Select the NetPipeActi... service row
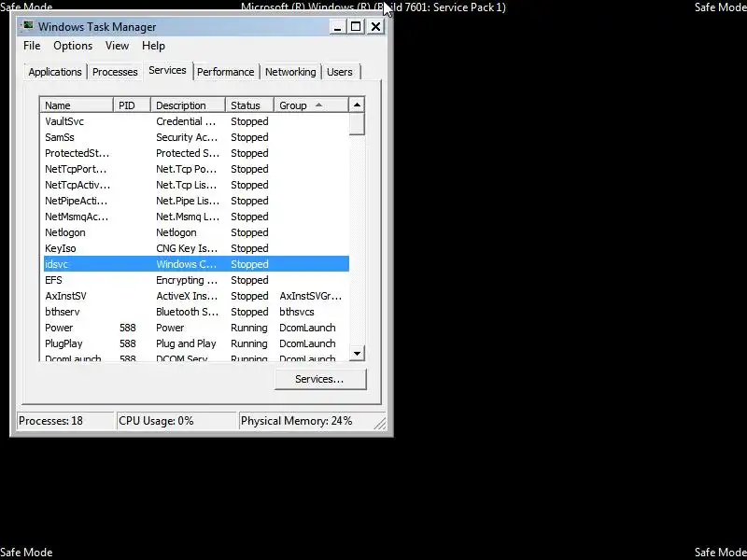 [196, 201]
